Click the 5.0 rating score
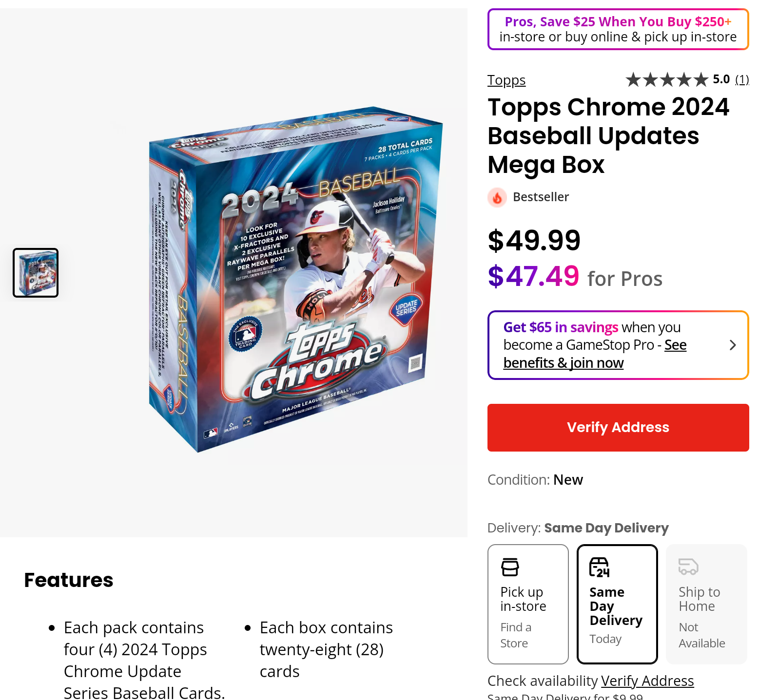778x700 pixels. tap(721, 79)
